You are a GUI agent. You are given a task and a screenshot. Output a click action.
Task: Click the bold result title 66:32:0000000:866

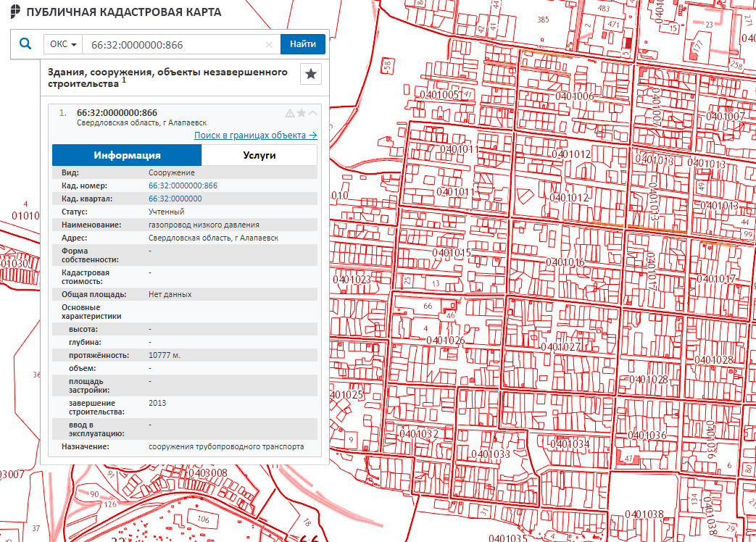[x=117, y=112]
